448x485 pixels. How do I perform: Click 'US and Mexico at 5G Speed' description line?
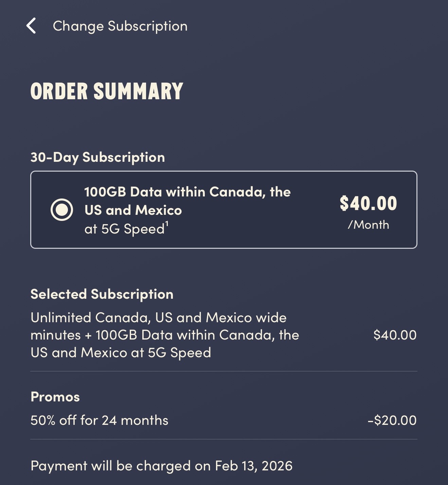(121, 353)
